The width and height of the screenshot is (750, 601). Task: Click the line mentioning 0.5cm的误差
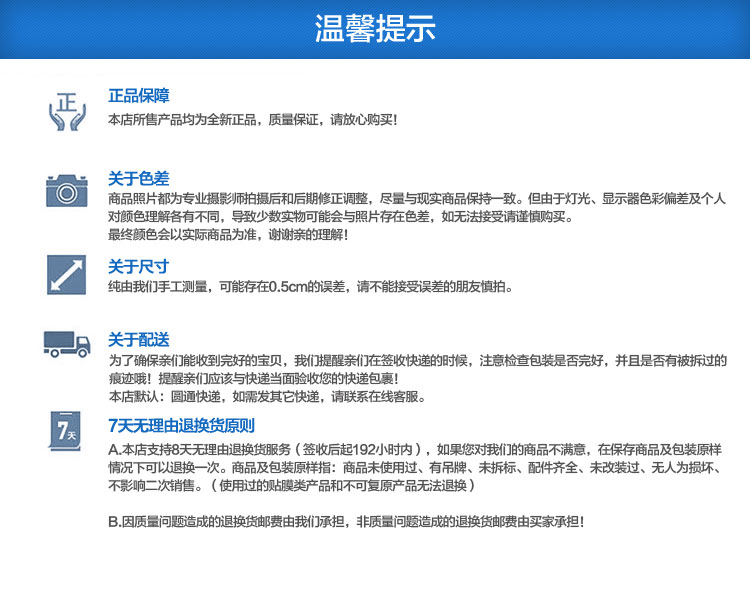click(x=310, y=287)
